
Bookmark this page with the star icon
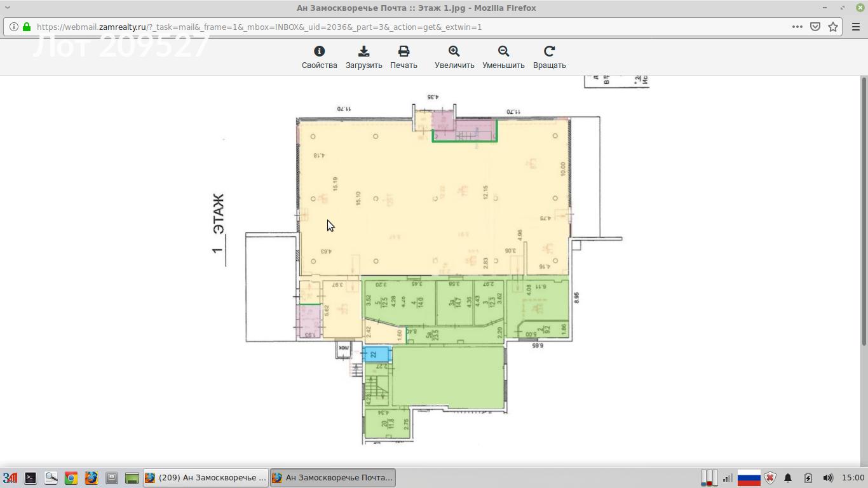pos(833,27)
